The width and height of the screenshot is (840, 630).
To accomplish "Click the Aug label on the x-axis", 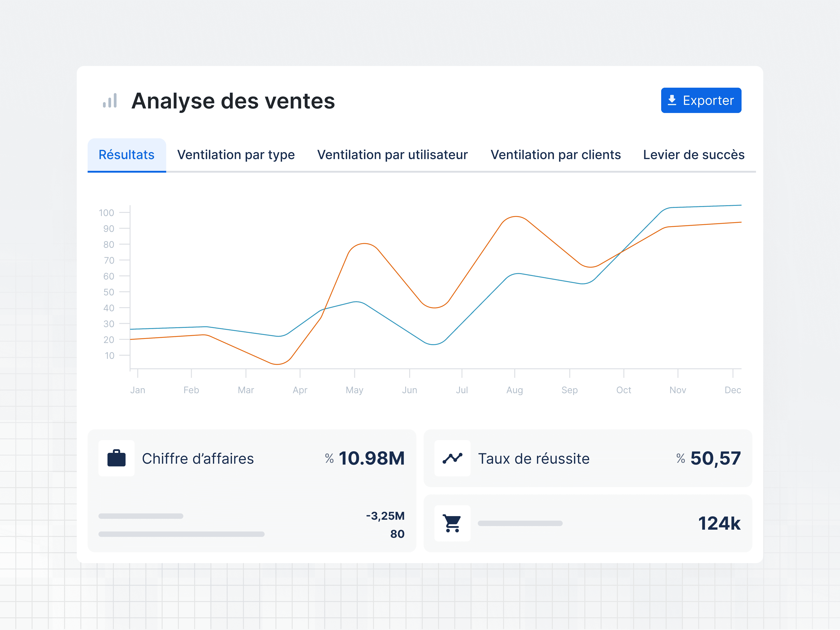I will 515,390.
